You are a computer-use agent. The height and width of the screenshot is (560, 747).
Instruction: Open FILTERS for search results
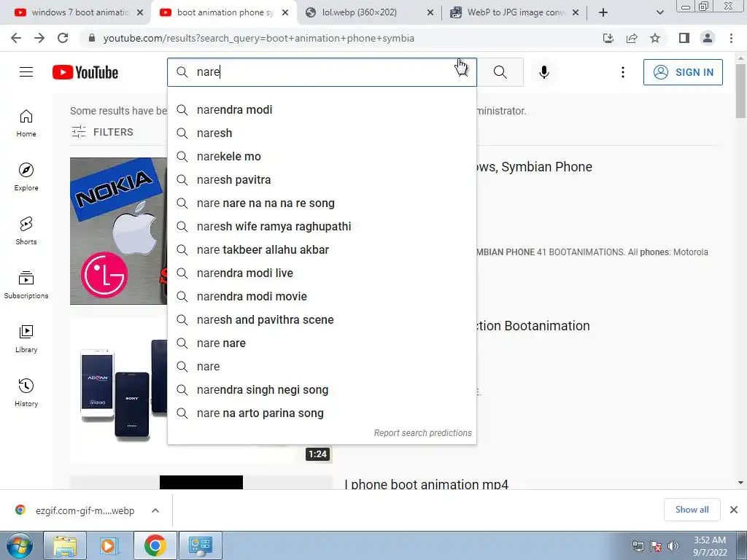pyautogui.click(x=102, y=132)
